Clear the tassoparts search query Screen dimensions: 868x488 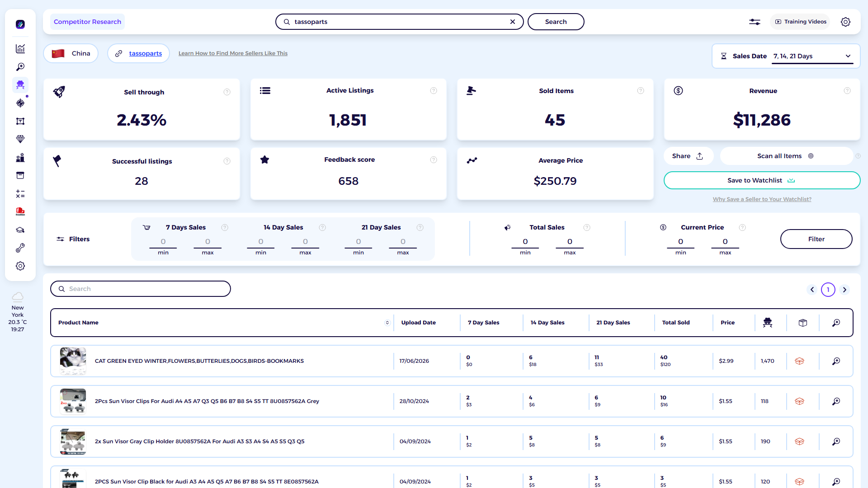(513, 22)
